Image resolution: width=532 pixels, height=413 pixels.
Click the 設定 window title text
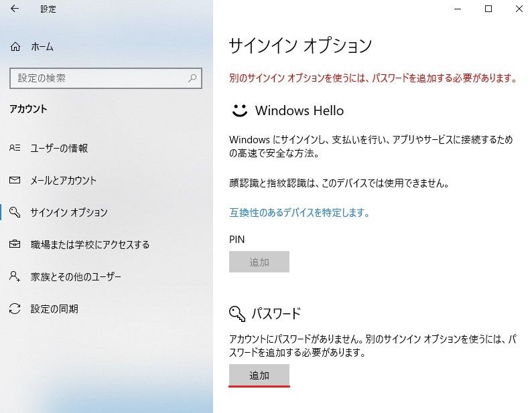[x=48, y=9]
